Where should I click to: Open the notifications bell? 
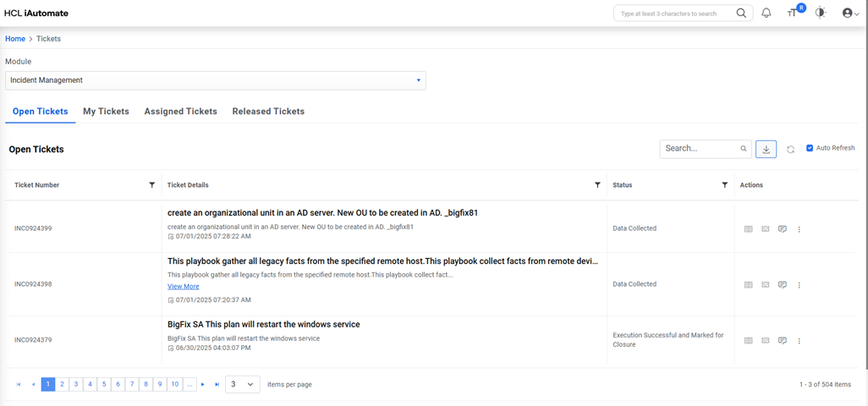[x=766, y=14]
